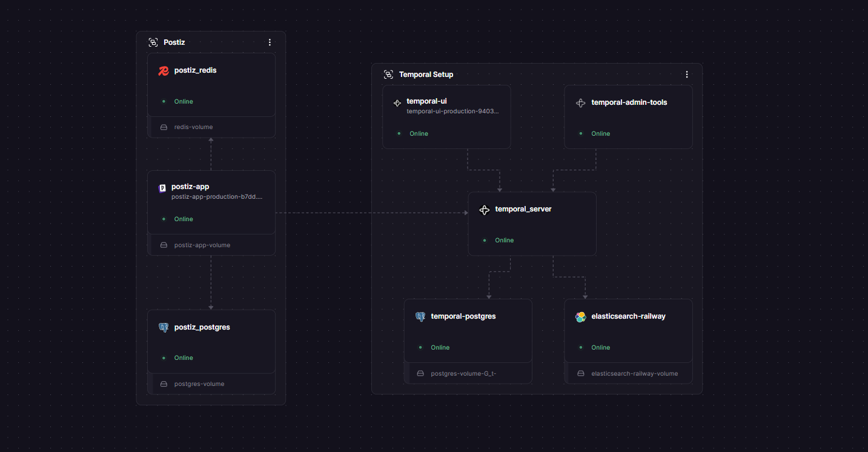Image resolution: width=868 pixels, height=452 pixels.
Task: Click the green status dot on elasticsearch-railway
Action: point(581,347)
